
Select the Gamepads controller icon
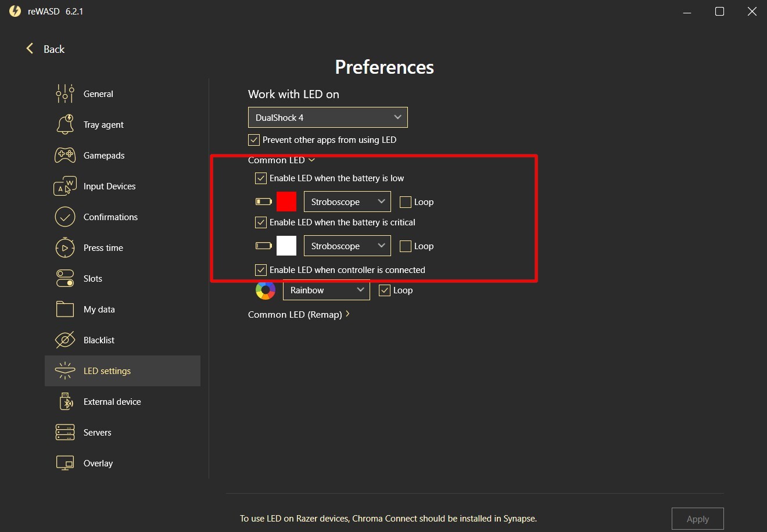click(x=65, y=155)
